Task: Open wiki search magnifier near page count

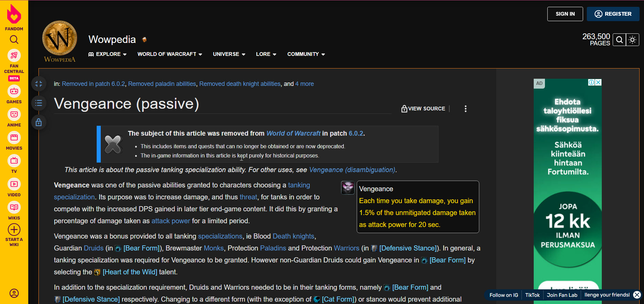Action: [x=619, y=40]
